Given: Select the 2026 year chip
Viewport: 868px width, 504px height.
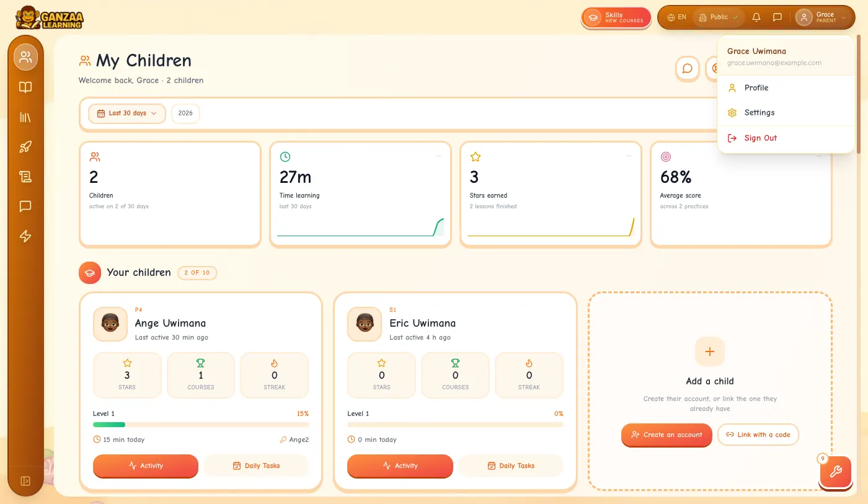Looking at the screenshot, I should coord(185,113).
